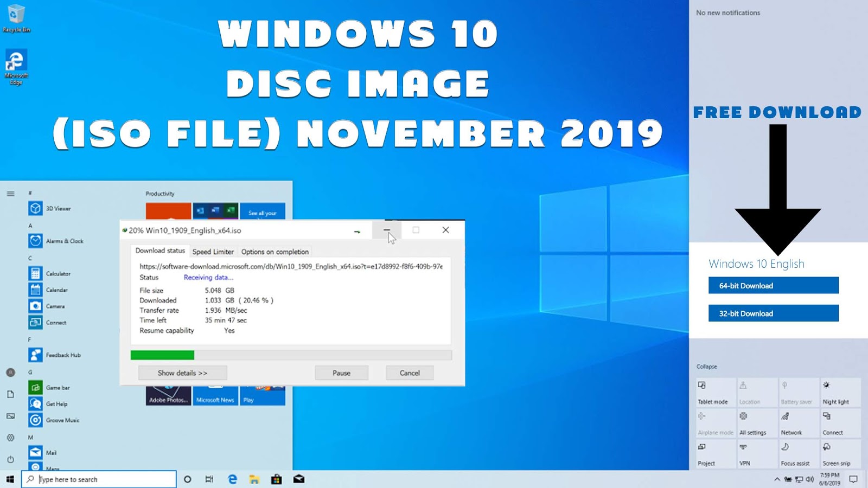This screenshot has width=868, height=488.
Task: Click the Receiving data status text
Action: click(208, 277)
